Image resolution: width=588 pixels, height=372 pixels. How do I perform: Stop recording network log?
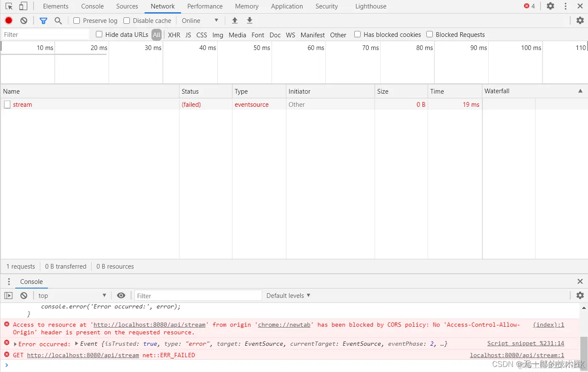click(x=8, y=20)
